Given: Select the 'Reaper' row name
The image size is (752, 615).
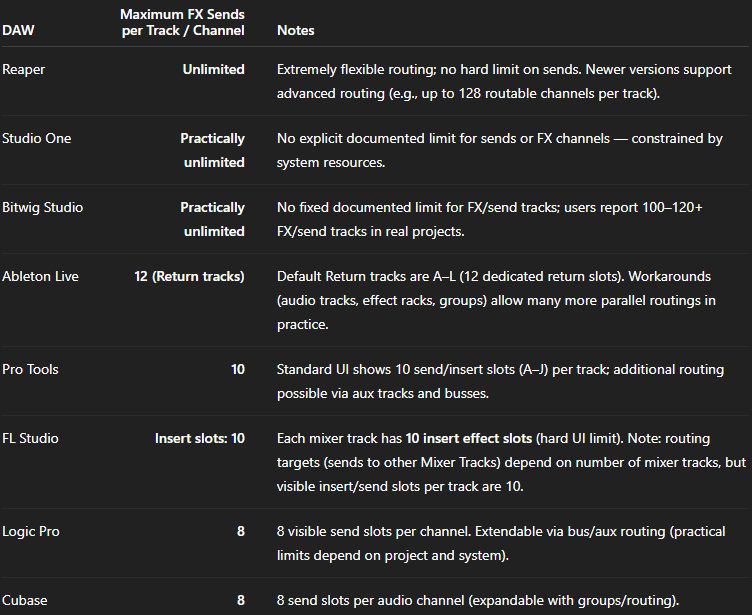Looking at the screenshot, I should [24, 70].
